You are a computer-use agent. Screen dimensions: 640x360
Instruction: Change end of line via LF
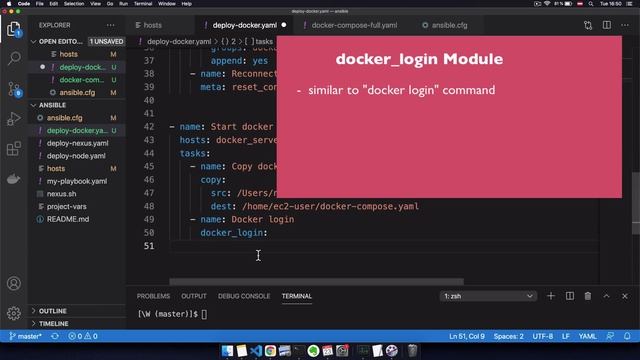click(x=566, y=336)
